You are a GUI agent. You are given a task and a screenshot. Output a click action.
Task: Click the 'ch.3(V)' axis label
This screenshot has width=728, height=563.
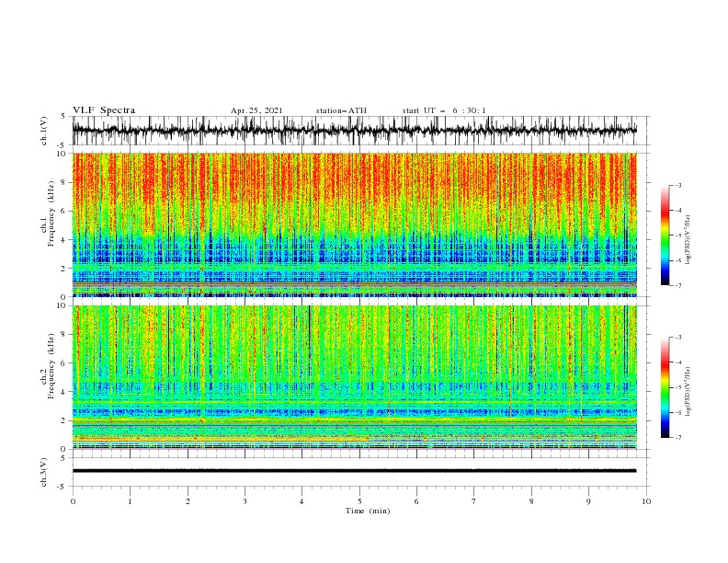[x=44, y=472]
